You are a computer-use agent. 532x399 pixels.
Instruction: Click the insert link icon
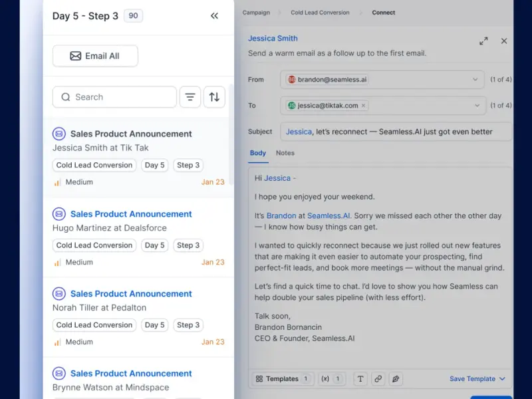coord(378,379)
